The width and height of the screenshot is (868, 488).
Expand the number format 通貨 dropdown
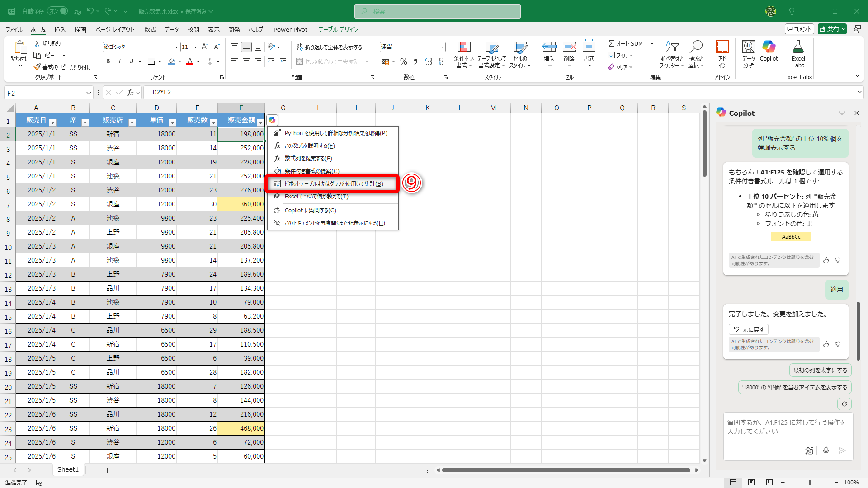(x=442, y=47)
